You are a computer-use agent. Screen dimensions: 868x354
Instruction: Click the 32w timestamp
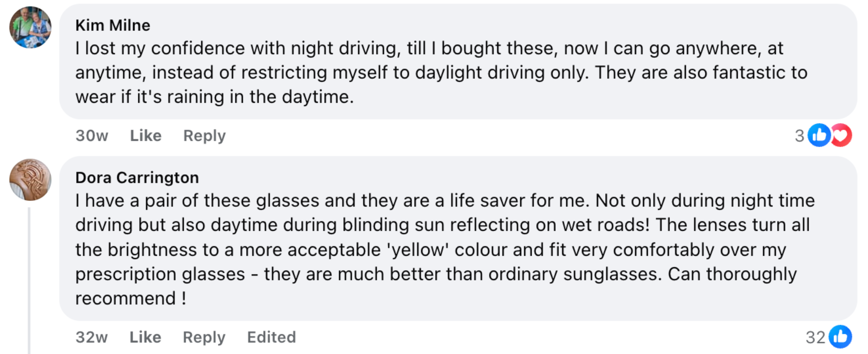91,337
